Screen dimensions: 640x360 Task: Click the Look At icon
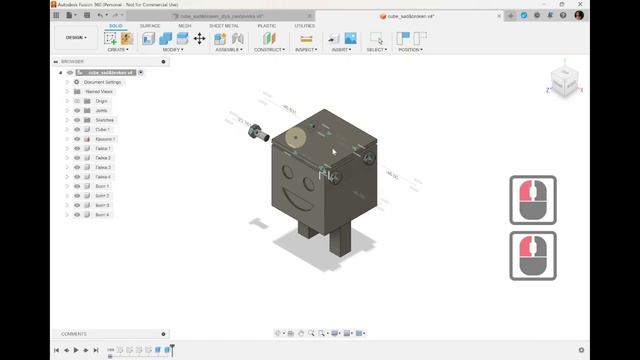click(x=291, y=333)
